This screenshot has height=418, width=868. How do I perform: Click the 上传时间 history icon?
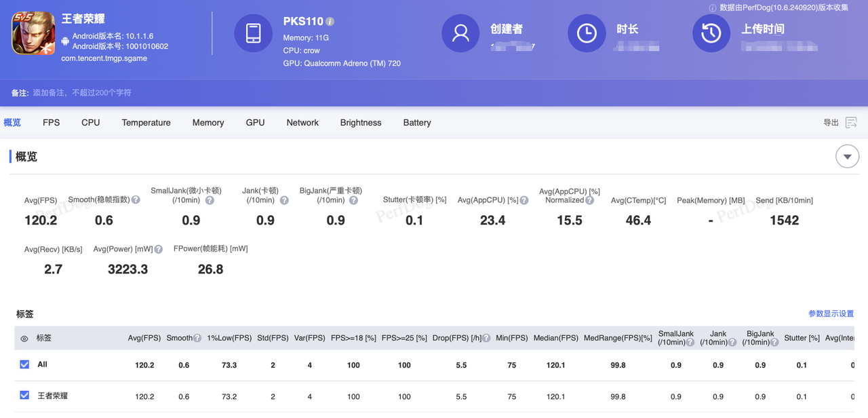click(x=711, y=33)
